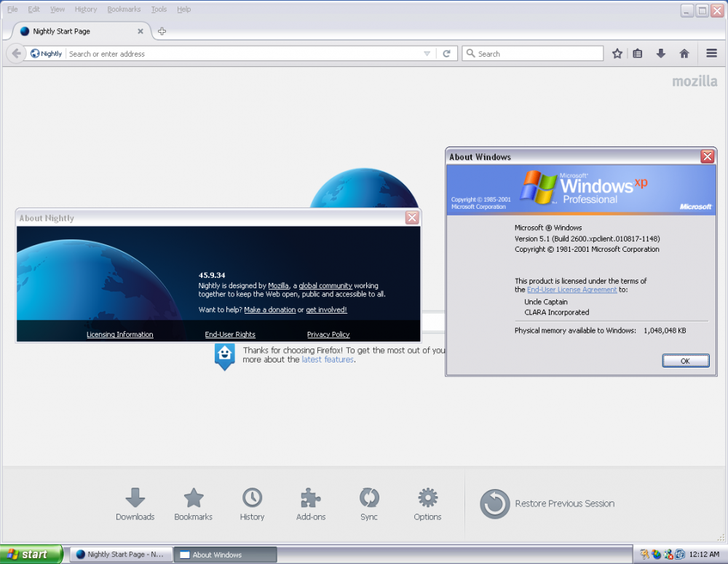
Task: Click the downloads arrow icon in toolbar
Action: point(661,53)
